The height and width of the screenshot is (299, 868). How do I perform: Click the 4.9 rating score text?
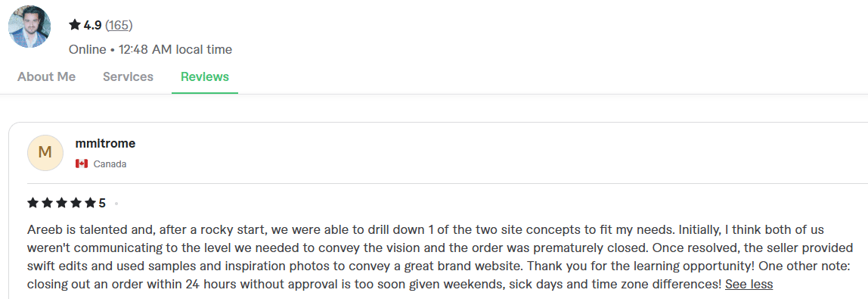(92, 25)
